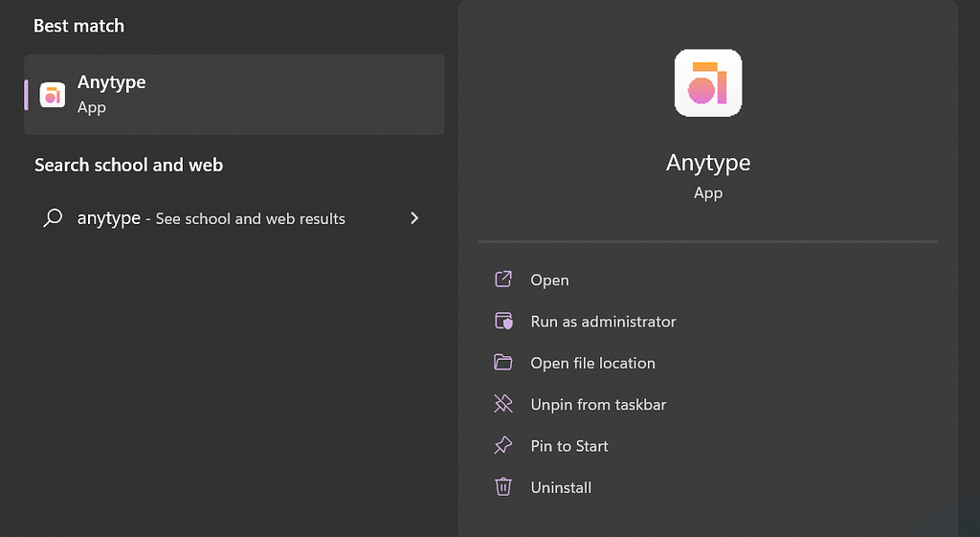Click the large Anytype logo in preview pane
Viewport: 980px width, 537px height.
coord(708,83)
